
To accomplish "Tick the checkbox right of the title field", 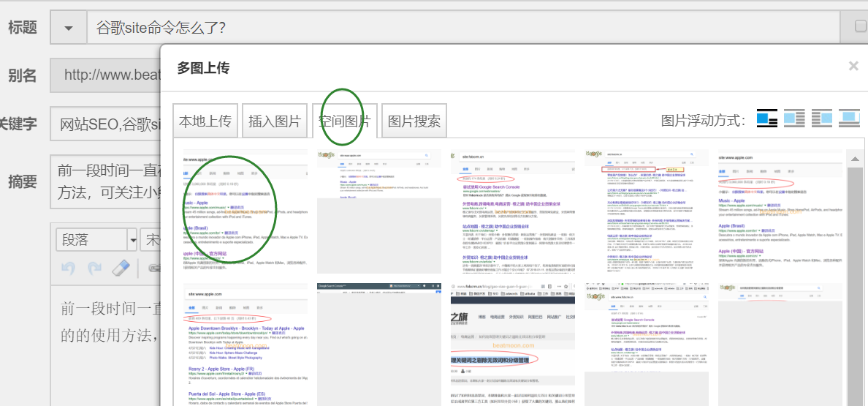I will tap(861, 27).
